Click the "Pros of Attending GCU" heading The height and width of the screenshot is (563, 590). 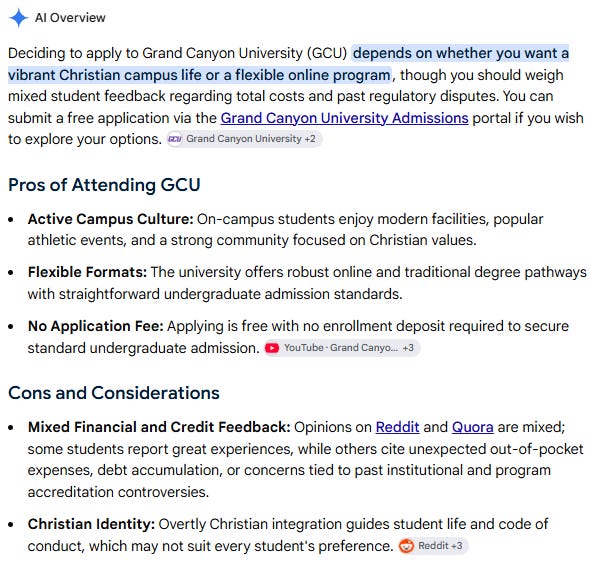[x=104, y=185]
